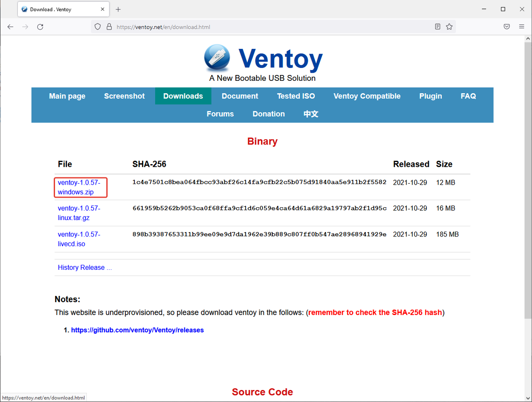Viewport: 532px width, 402px height.
Task: Click the padlock site information icon
Action: point(109,27)
